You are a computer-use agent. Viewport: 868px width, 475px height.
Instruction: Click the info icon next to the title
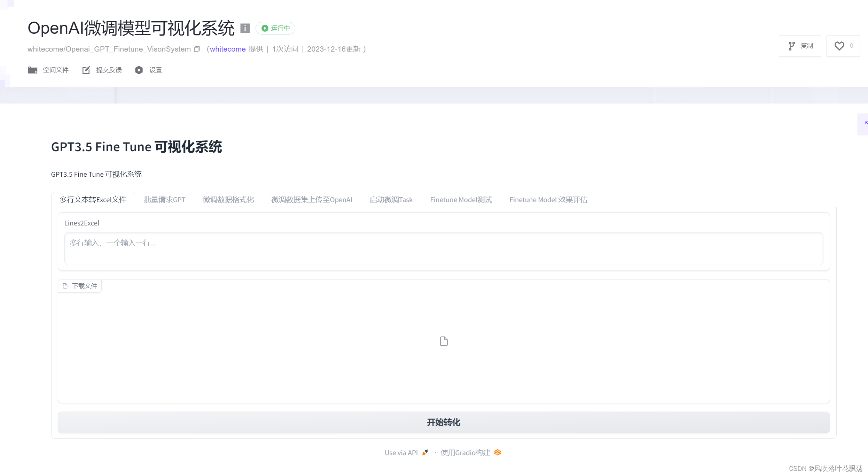tap(245, 28)
